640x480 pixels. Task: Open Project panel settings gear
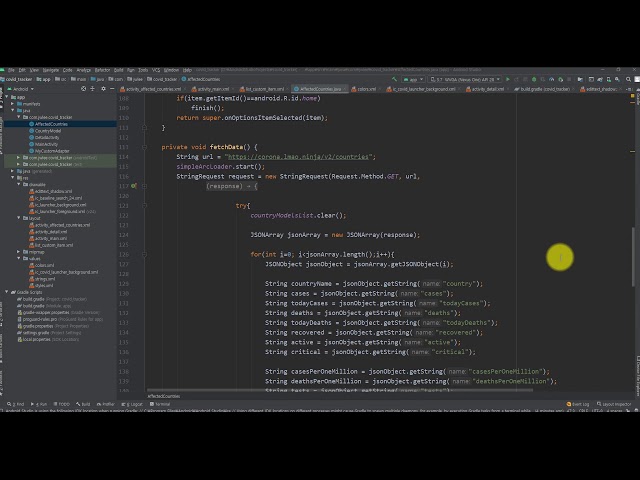point(103,89)
